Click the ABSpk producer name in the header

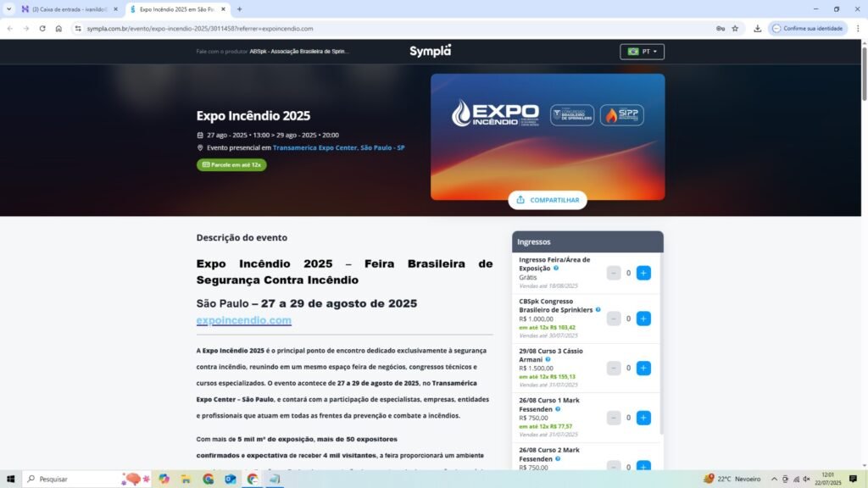tap(299, 52)
